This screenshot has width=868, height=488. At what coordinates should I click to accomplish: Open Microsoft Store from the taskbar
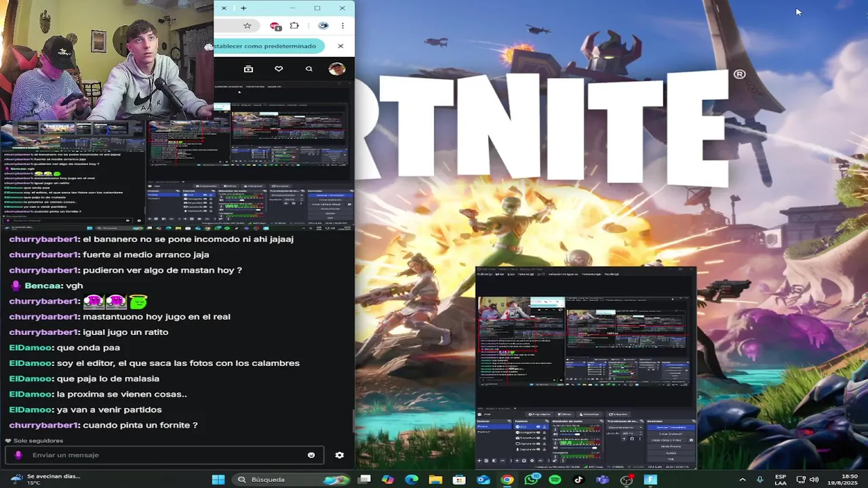point(459,479)
